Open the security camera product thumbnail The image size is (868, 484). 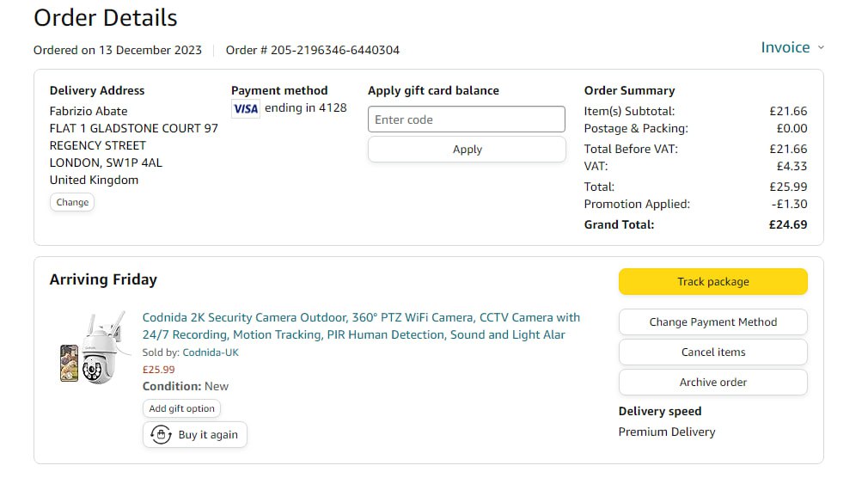[x=87, y=350]
